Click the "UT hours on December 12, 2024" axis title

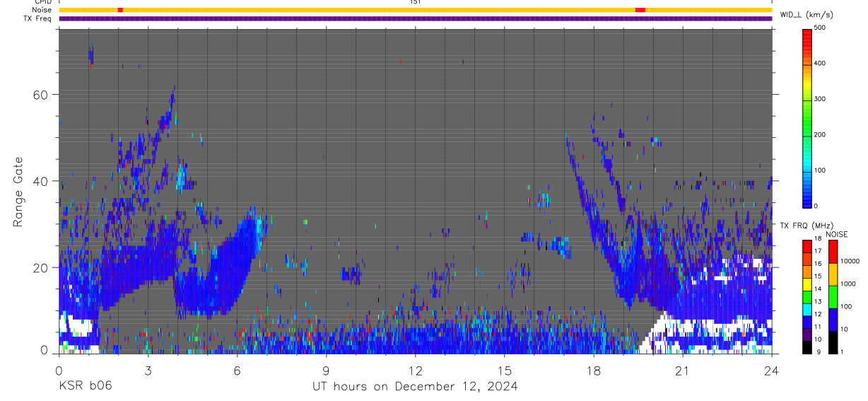click(415, 387)
